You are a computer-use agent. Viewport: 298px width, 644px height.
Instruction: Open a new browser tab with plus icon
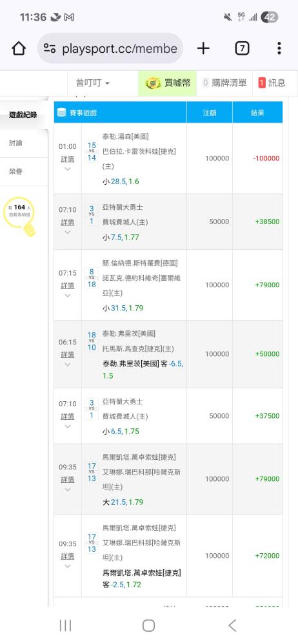point(203,48)
